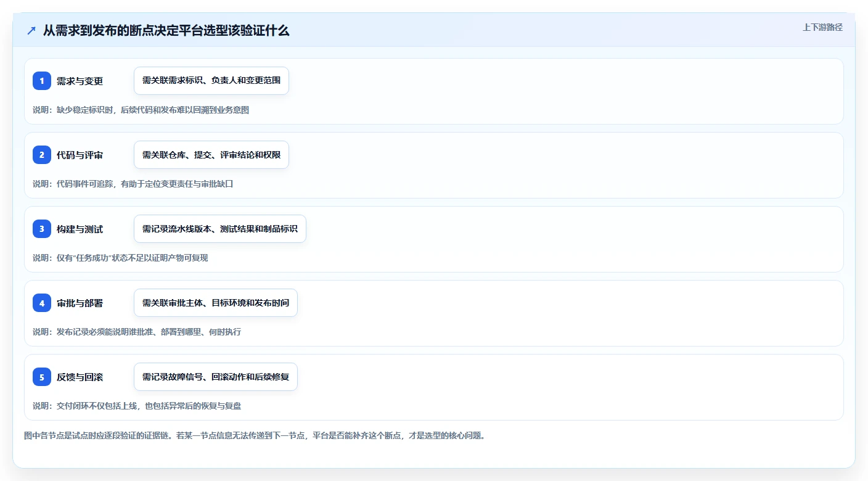Click the step 3 number badge

coord(42,229)
